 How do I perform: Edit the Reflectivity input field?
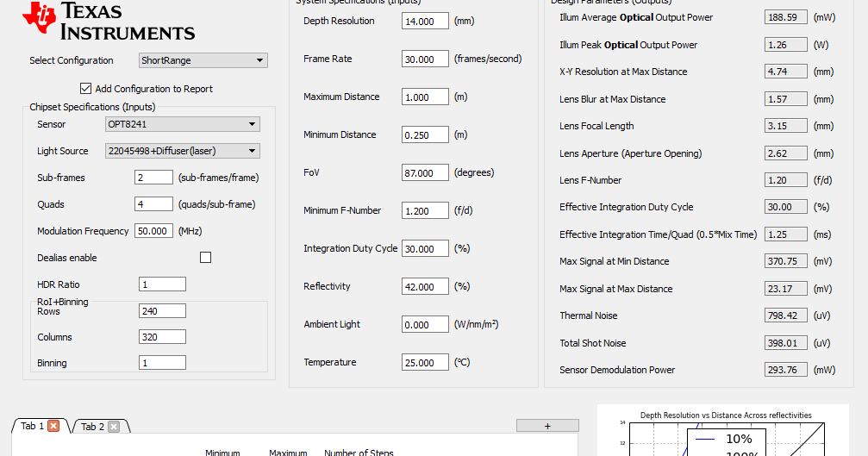[425, 287]
